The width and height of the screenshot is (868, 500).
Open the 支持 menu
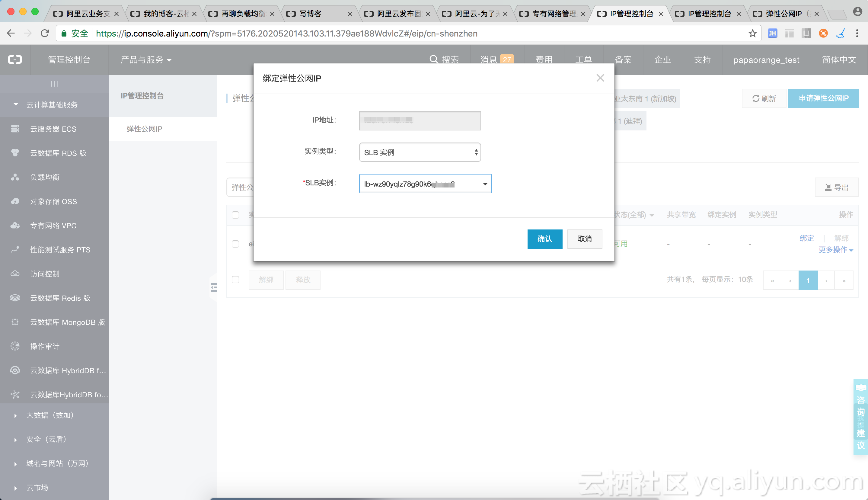click(702, 60)
